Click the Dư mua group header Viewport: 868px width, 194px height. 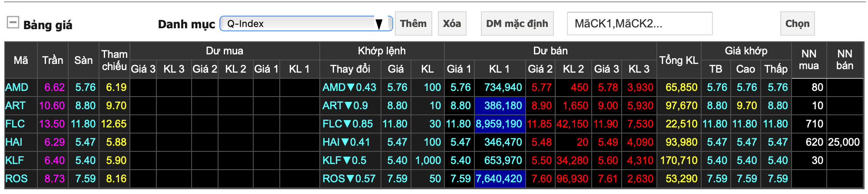pyautogui.click(x=225, y=51)
